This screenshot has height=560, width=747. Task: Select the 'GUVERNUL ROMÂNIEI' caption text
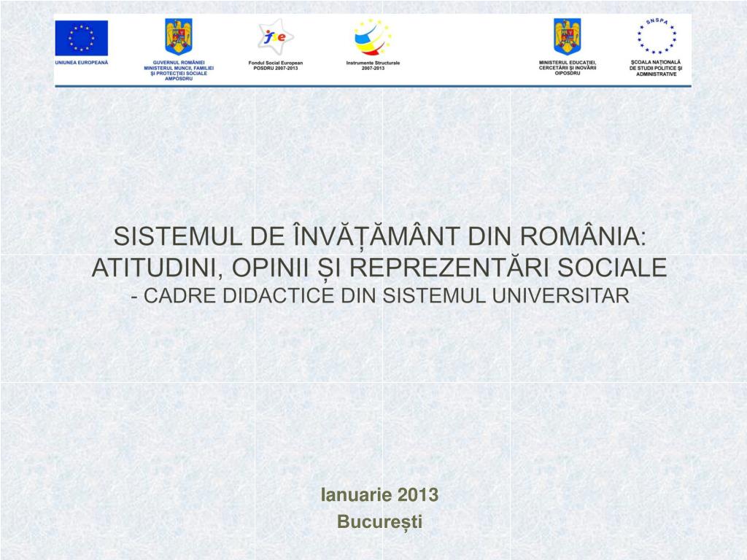coord(179,63)
